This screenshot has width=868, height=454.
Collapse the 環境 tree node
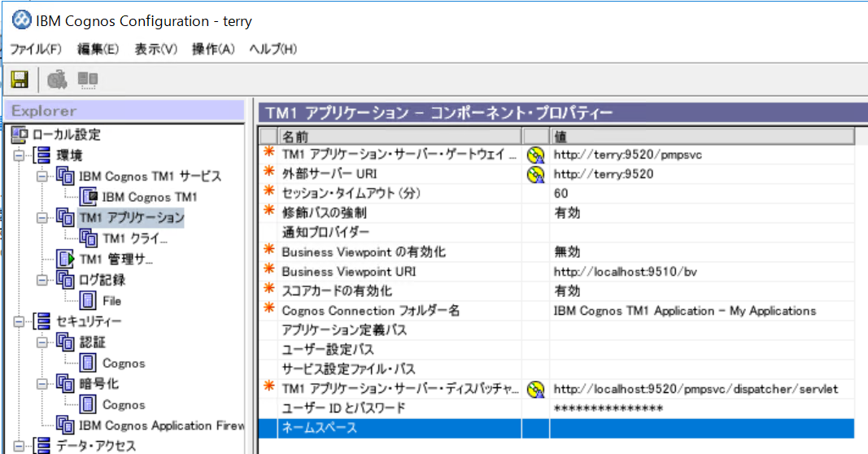point(19,155)
